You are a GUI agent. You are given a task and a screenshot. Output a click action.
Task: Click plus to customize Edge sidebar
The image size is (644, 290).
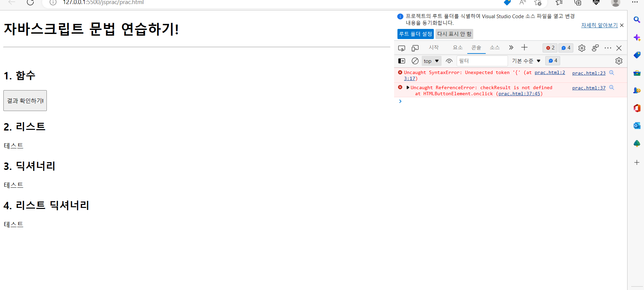coord(637,162)
